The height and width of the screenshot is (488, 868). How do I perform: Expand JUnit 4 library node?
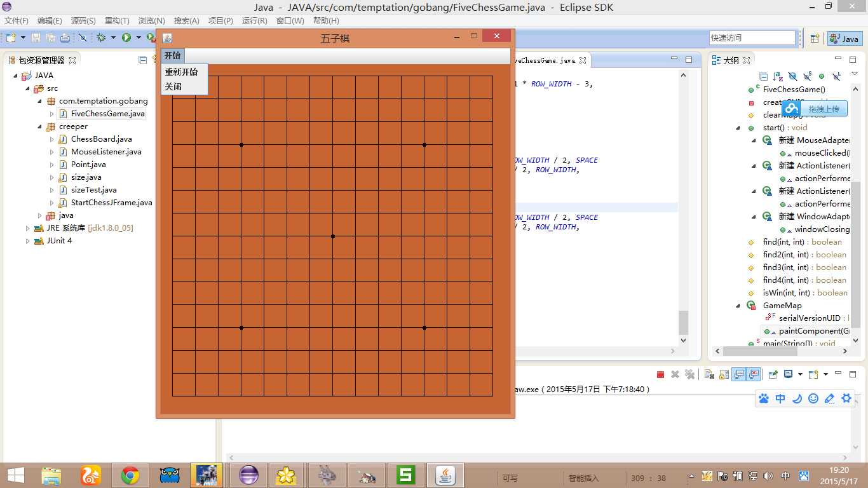point(27,241)
